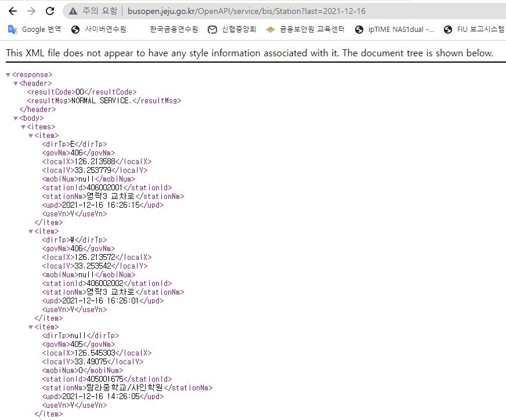Click the dirTp W line
Screen dimensions: 506x420
pyautogui.click(x=74, y=240)
